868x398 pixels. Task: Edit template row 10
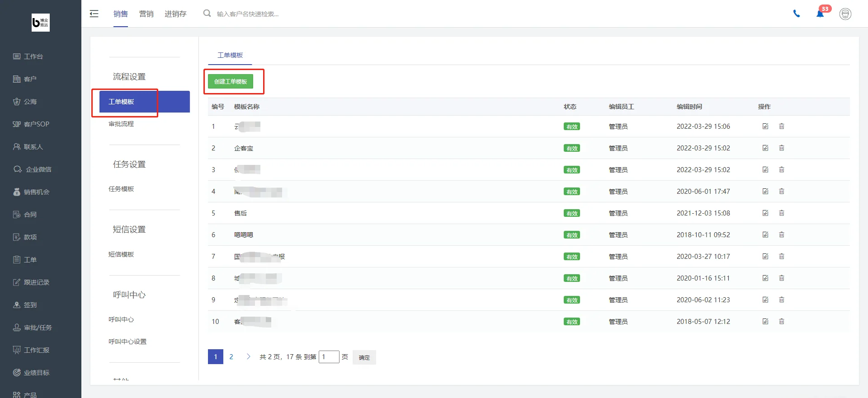[x=765, y=322]
